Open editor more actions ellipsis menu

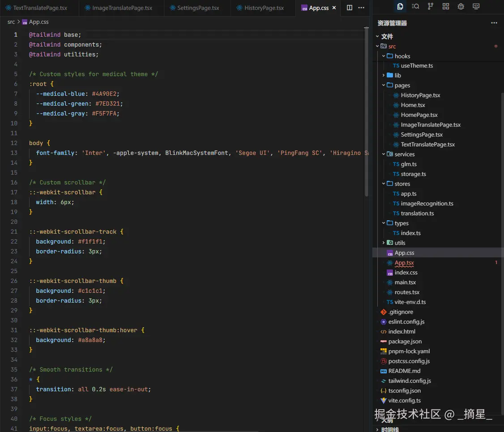tap(361, 8)
